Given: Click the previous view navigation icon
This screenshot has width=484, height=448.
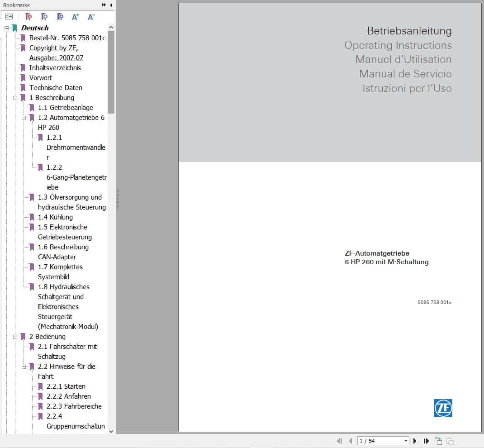Looking at the screenshot, I should [x=438, y=441].
